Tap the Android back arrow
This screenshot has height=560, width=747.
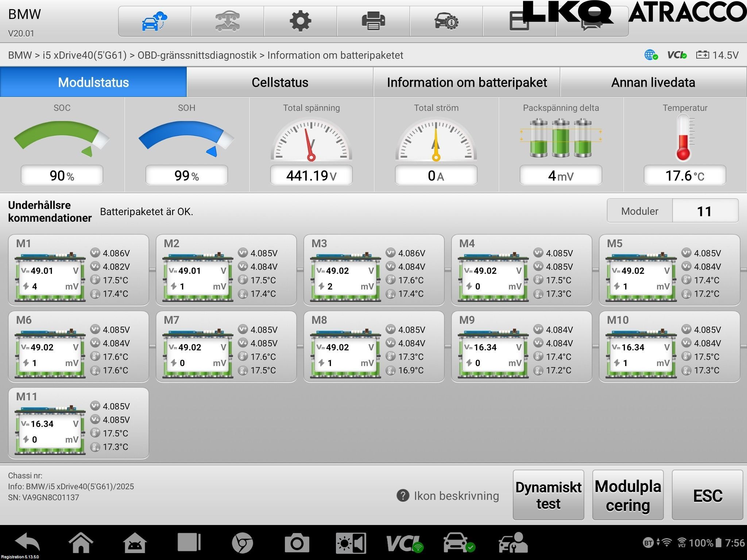(27, 542)
